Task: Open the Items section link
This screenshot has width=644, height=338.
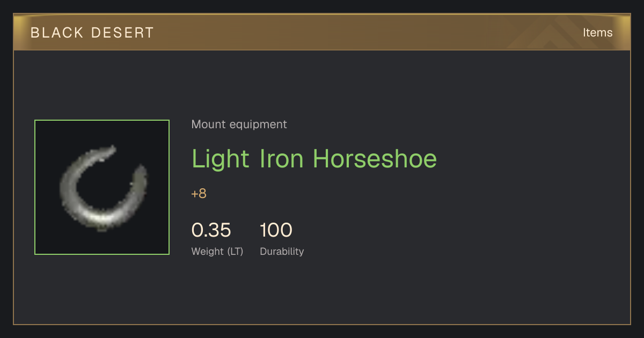Action: (597, 33)
